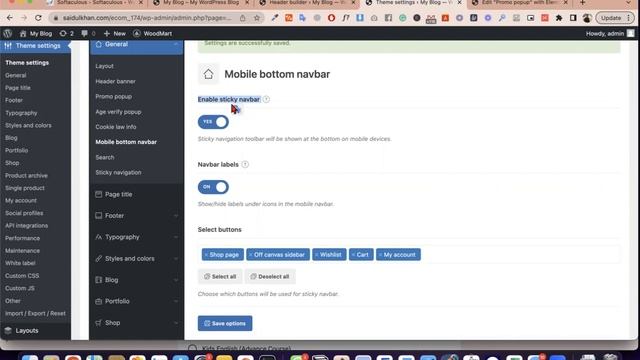Open Search settings in General submenu

[x=105, y=157]
